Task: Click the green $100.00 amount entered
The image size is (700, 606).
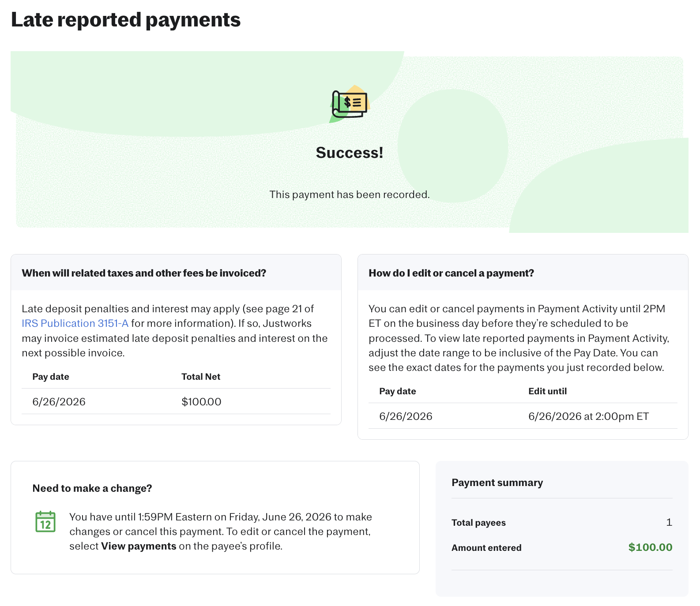Action: click(x=650, y=547)
